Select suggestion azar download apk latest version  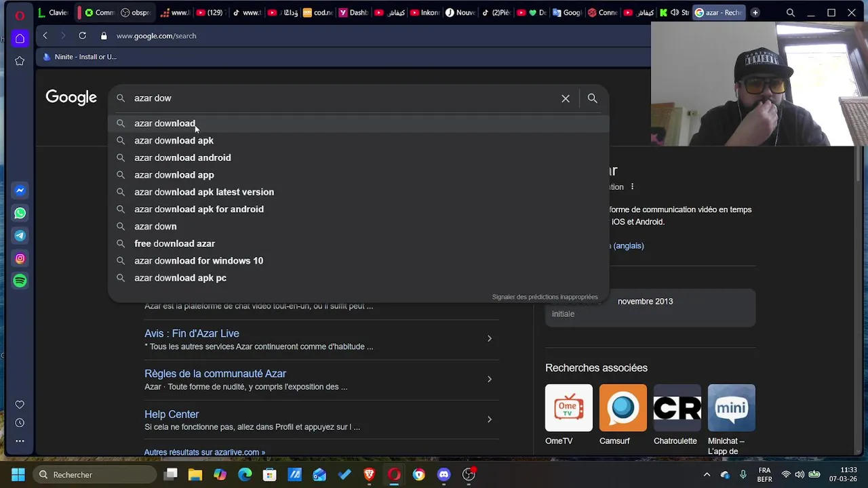click(x=359, y=192)
